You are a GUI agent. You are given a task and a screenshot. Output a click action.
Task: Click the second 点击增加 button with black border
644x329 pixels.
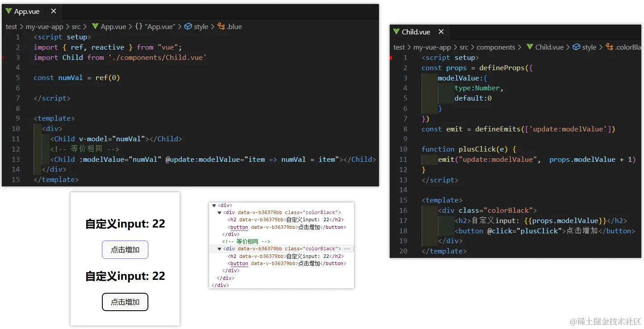point(125,302)
